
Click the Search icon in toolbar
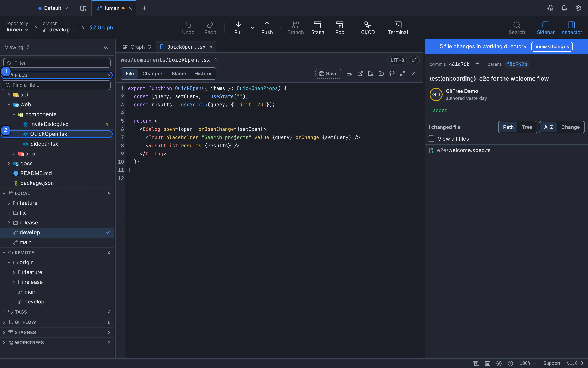click(517, 28)
